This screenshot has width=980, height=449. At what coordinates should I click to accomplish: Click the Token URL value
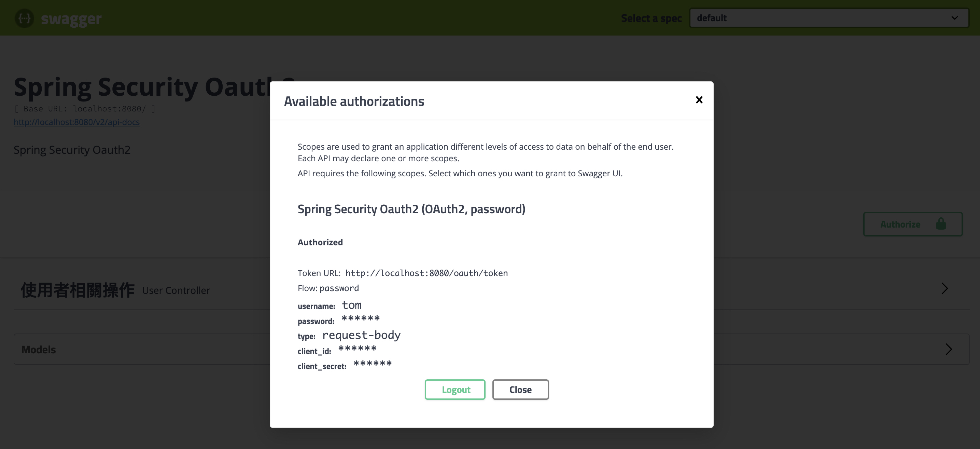coord(426,273)
